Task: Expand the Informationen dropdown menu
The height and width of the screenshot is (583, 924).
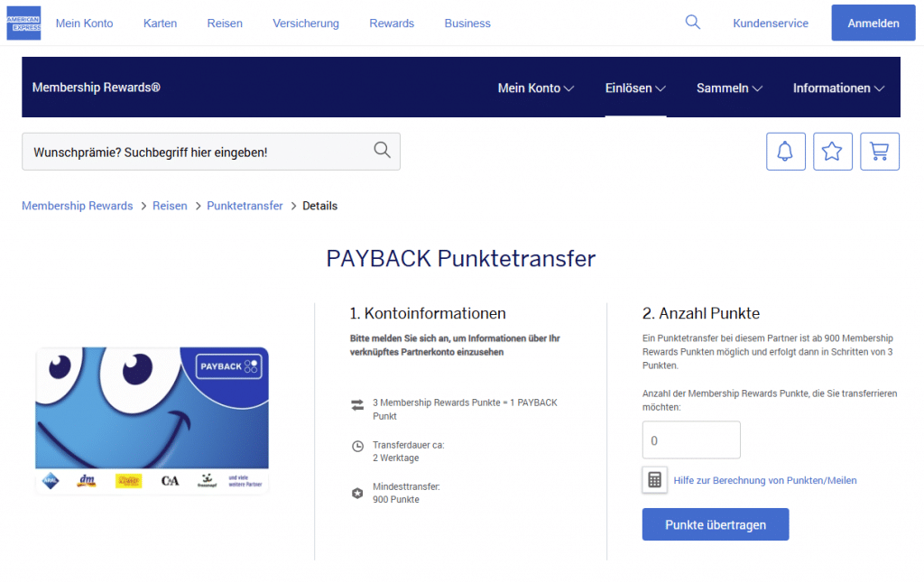Action: tap(838, 88)
